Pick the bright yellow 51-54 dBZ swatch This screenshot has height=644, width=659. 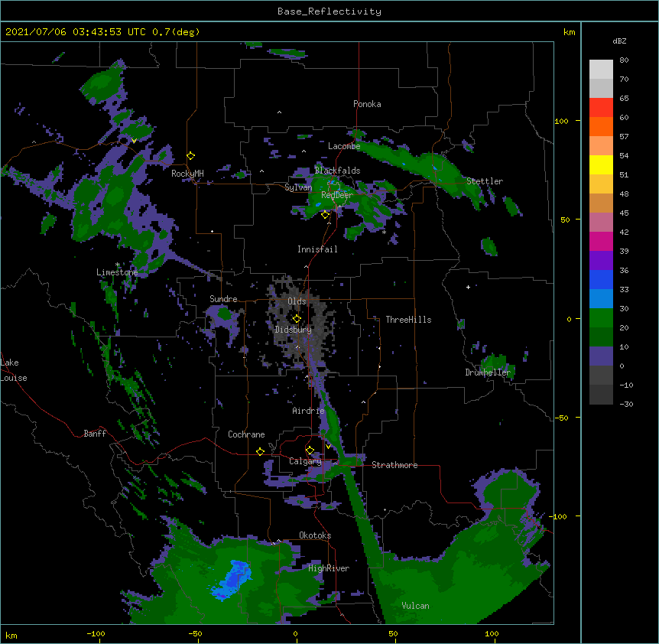point(601,164)
